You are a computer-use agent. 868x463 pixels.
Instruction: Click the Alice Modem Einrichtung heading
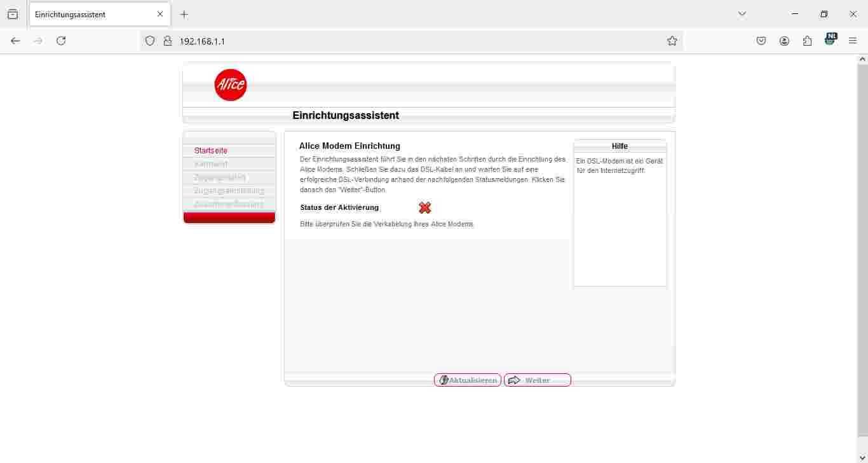[349, 146]
